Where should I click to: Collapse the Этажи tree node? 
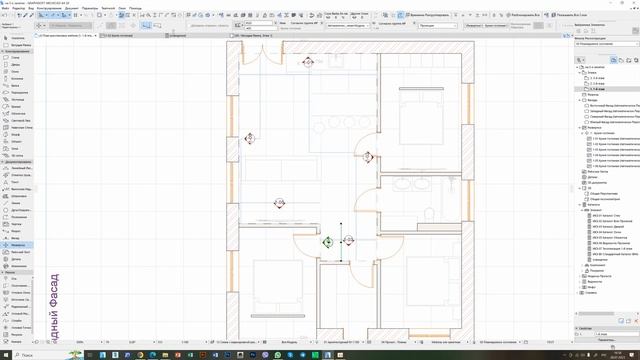pos(580,72)
